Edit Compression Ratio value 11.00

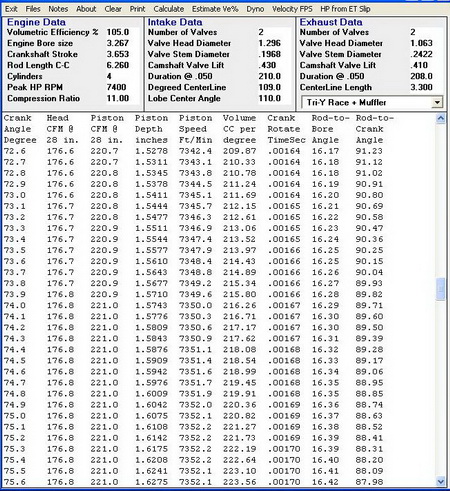[x=121, y=98]
